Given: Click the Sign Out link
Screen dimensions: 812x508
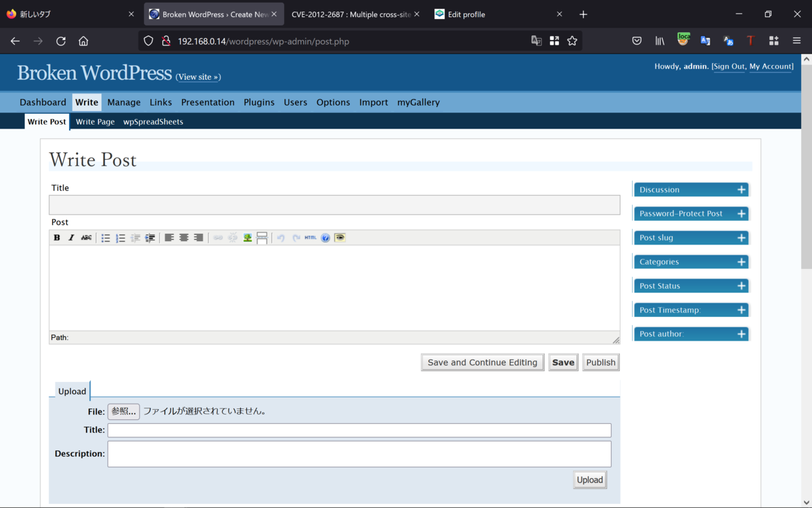Looking at the screenshot, I should tap(729, 66).
